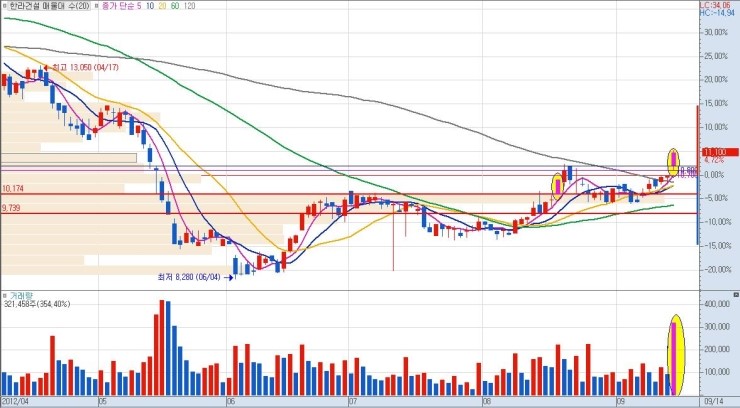
Task: Click the square icon beside 한라건설 매물대
Action: point(4,5)
